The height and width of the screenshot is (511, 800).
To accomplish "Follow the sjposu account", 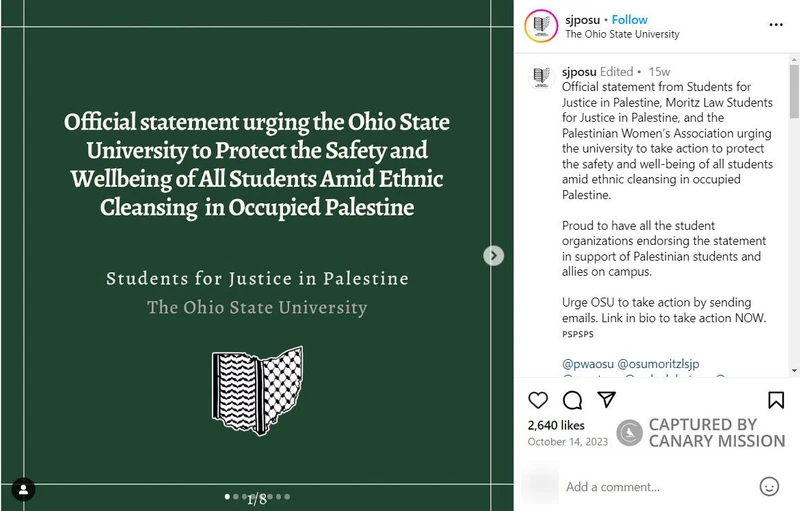I will point(630,20).
